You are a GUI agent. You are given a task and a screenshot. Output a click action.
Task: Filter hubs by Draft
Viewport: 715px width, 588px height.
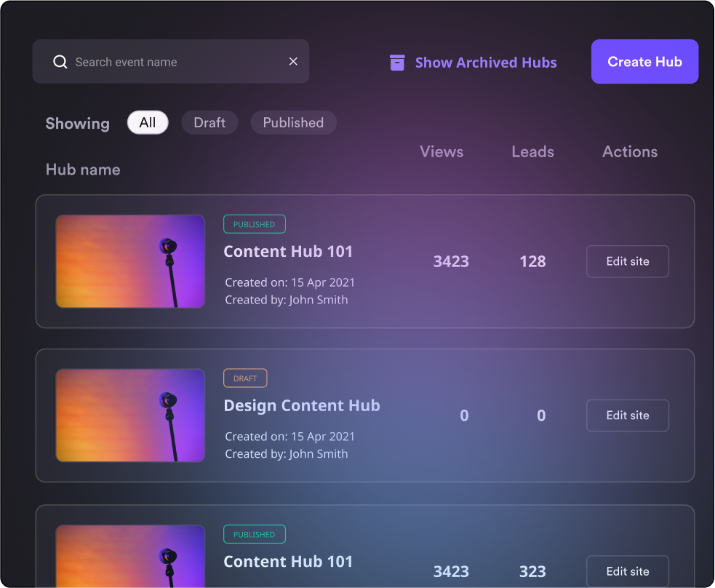coord(209,122)
